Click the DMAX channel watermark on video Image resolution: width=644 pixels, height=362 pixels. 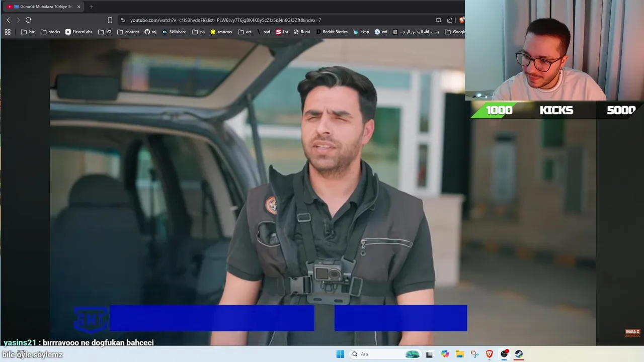(x=632, y=333)
